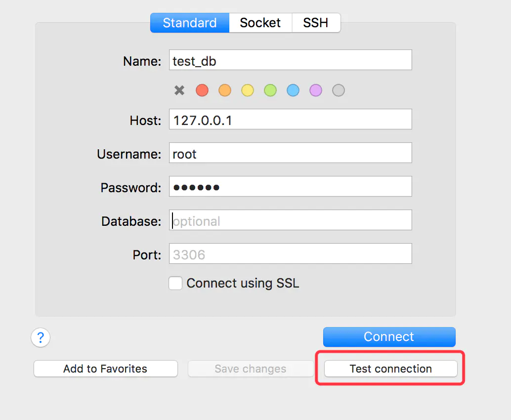The image size is (511, 420).
Task: Click the Test connection button
Action: click(390, 369)
